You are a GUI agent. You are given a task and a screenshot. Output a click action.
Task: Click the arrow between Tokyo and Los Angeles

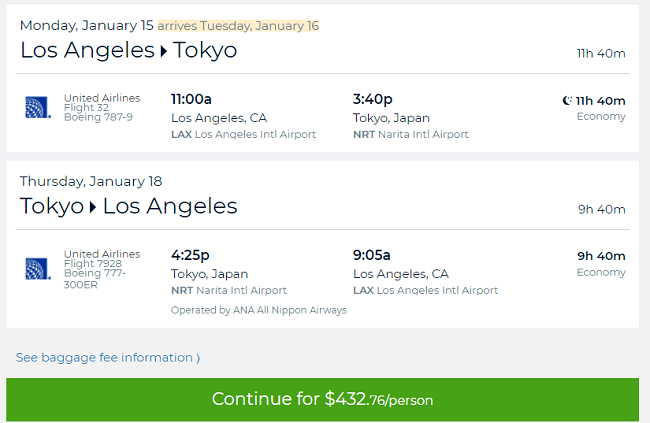click(x=93, y=207)
